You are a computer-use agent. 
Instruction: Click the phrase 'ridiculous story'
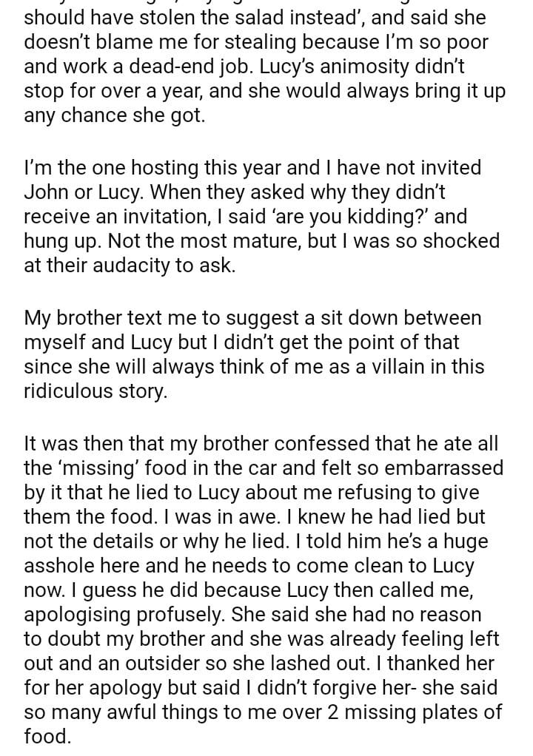tap(95, 392)
